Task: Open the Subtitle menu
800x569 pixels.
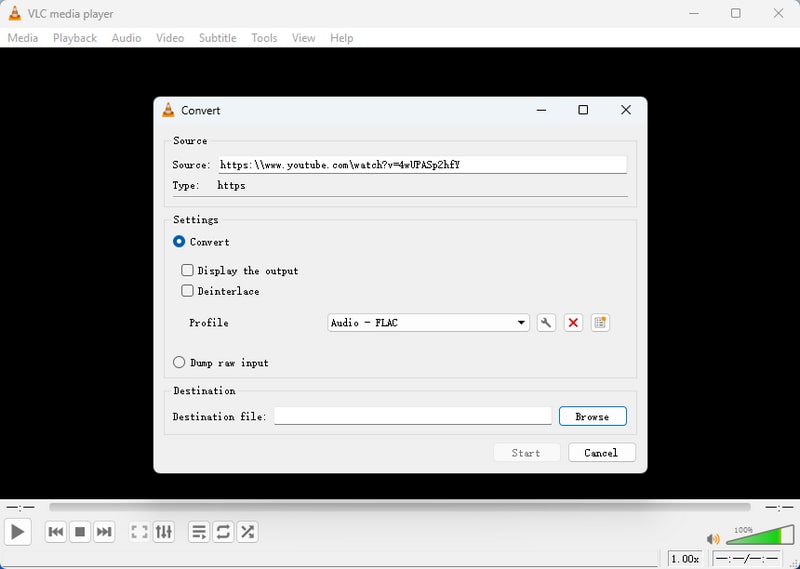Action: click(217, 38)
